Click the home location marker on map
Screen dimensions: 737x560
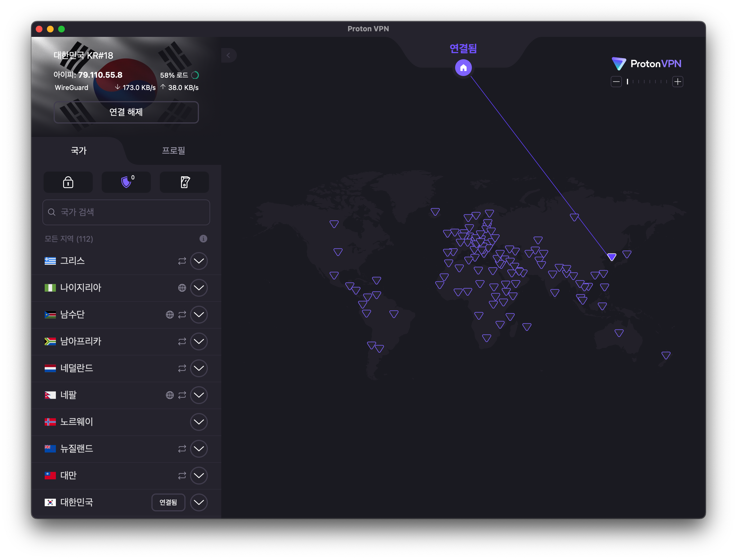tap(463, 68)
